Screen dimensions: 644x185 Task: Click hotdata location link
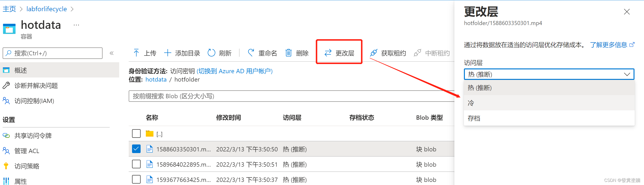click(x=156, y=79)
